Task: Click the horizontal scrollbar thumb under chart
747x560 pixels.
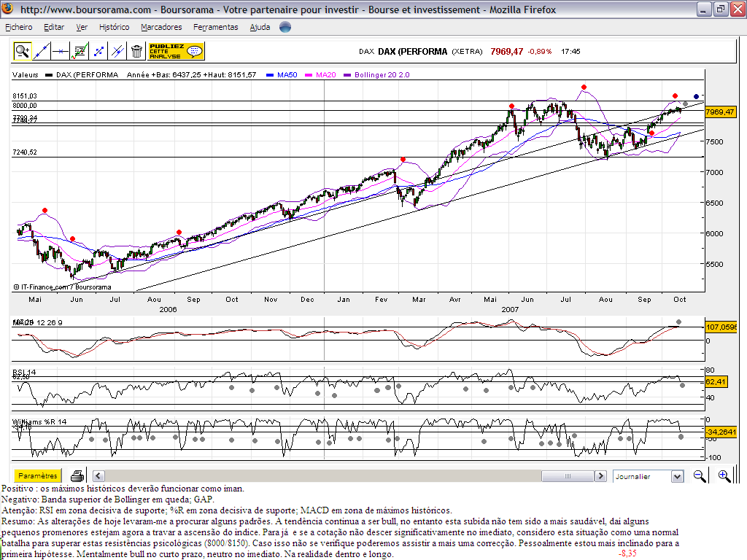Action: point(568,475)
